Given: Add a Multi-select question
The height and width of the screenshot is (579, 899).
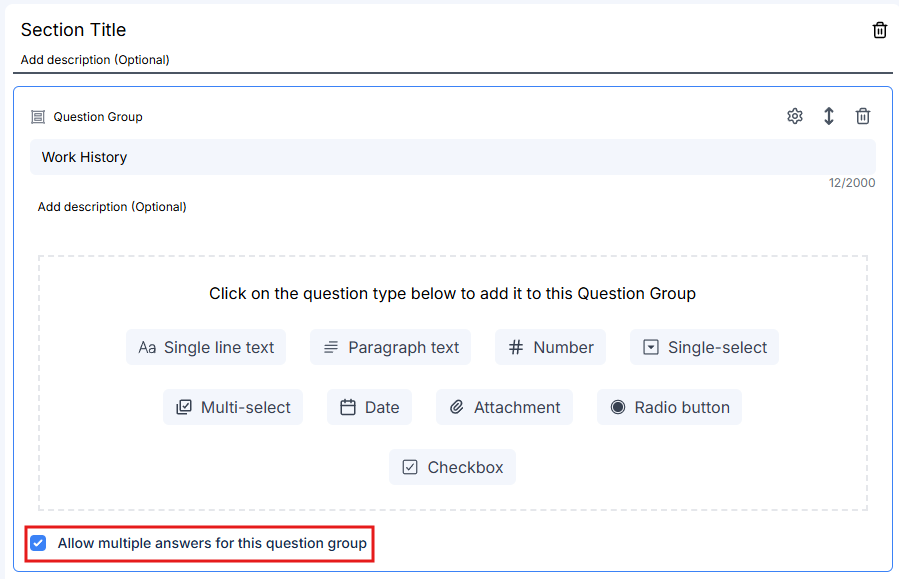Looking at the screenshot, I should pyautogui.click(x=233, y=407).
